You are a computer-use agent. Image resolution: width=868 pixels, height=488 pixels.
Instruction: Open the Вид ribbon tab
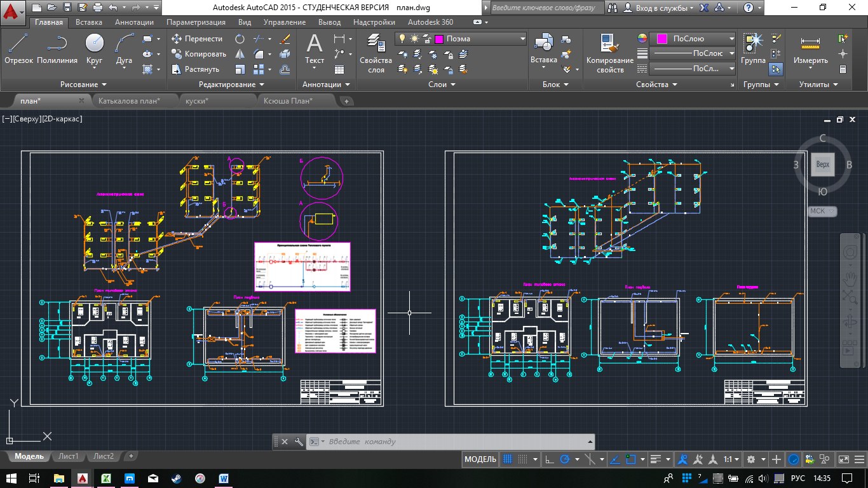[245, 22]
